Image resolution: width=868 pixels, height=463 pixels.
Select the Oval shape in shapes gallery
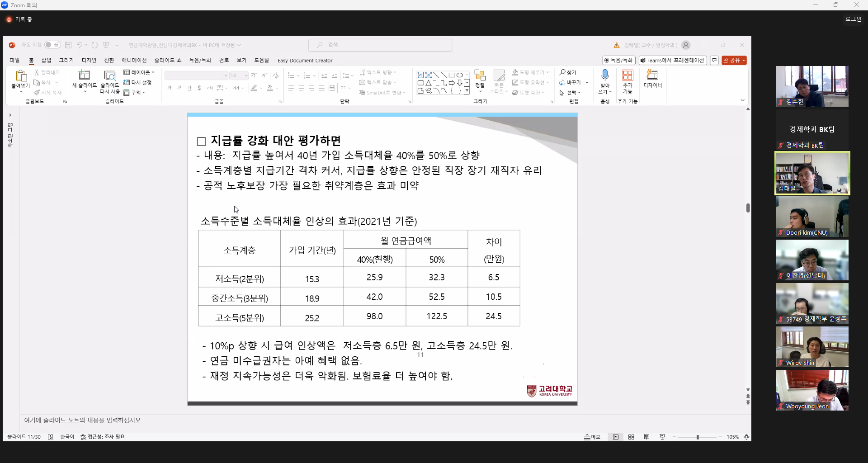(x=459, y=75)
